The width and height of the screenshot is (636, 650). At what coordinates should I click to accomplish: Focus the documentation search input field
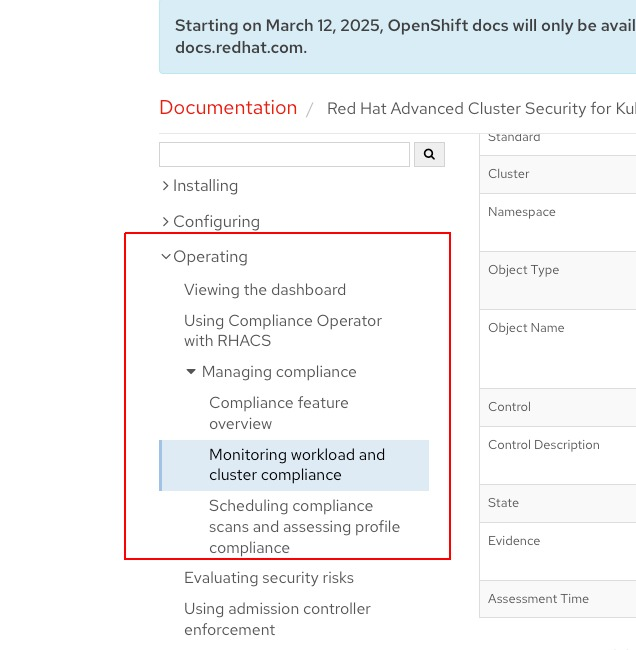pyautogui.click(x=284, y=154)
